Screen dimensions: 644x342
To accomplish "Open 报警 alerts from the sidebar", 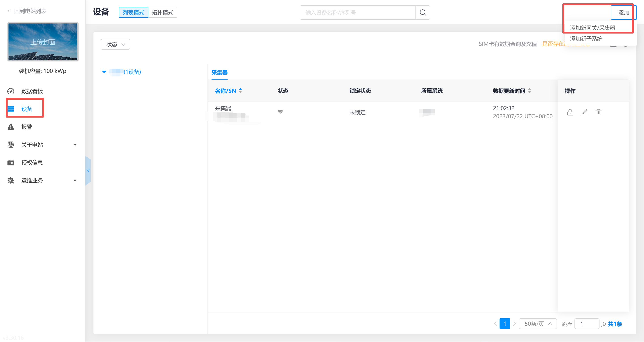I will click(x=27, y=127).
